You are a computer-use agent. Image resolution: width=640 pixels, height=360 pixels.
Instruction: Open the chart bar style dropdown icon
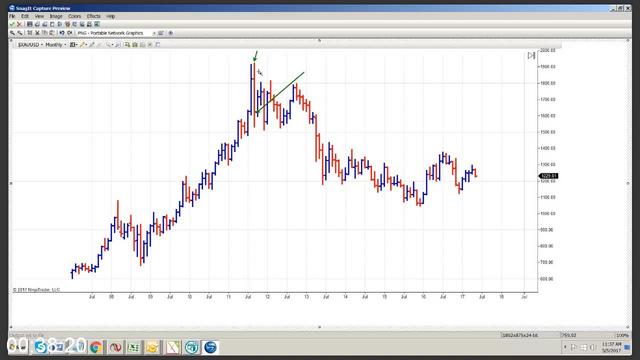click(x=73, y=44)
